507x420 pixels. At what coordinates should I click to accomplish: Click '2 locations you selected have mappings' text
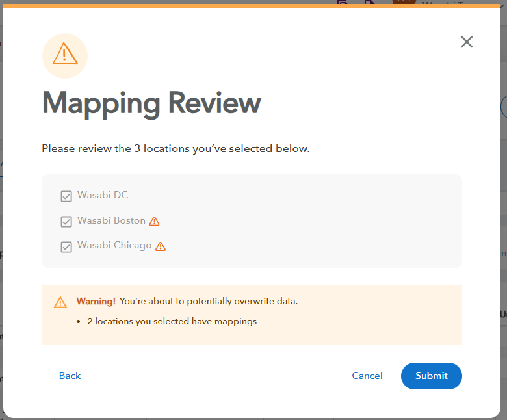[172, 321]
